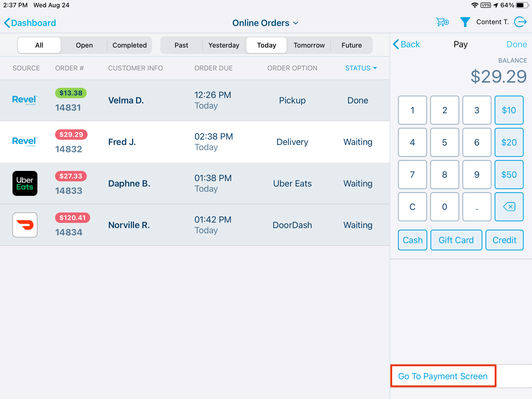The height and width of the screenshot is (399, 532).
Task: Tap keypad digit 5
Action: pos(444,142)
